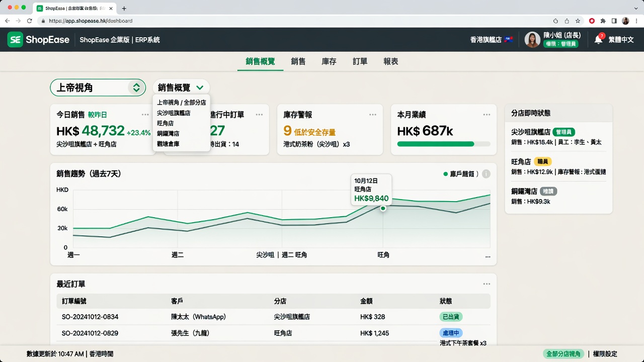
Task: Click the chart info icon
Action: 486,174
